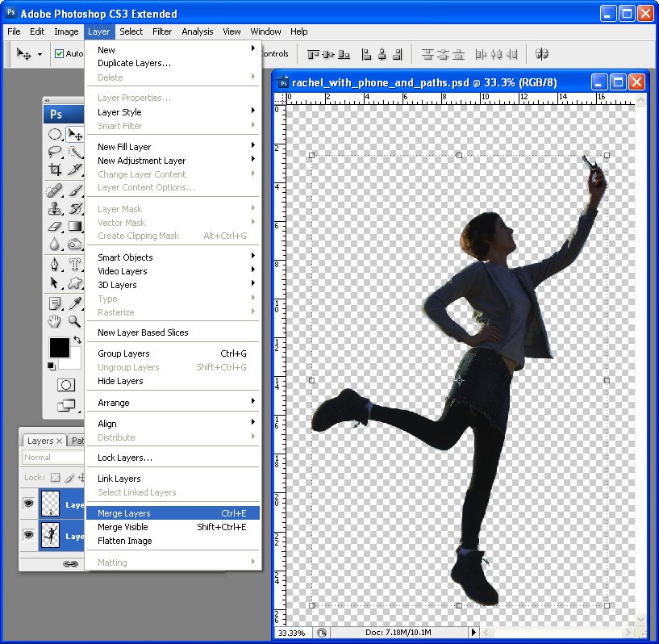Select the Eraser tool

(55, 226)
